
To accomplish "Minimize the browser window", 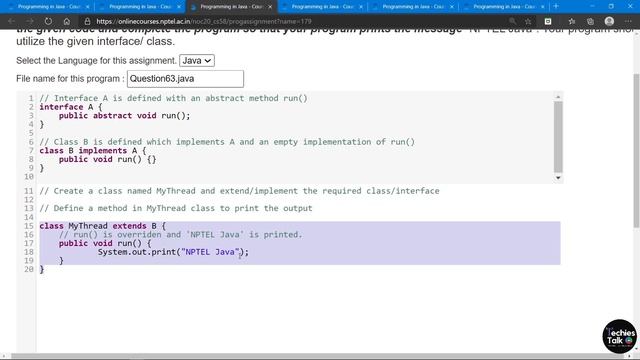I will tap(592, 6).
